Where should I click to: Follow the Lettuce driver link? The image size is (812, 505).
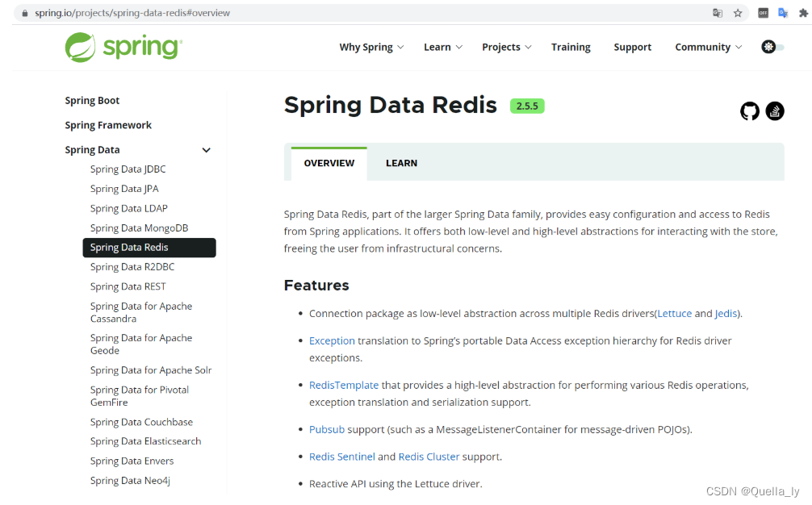674,314
